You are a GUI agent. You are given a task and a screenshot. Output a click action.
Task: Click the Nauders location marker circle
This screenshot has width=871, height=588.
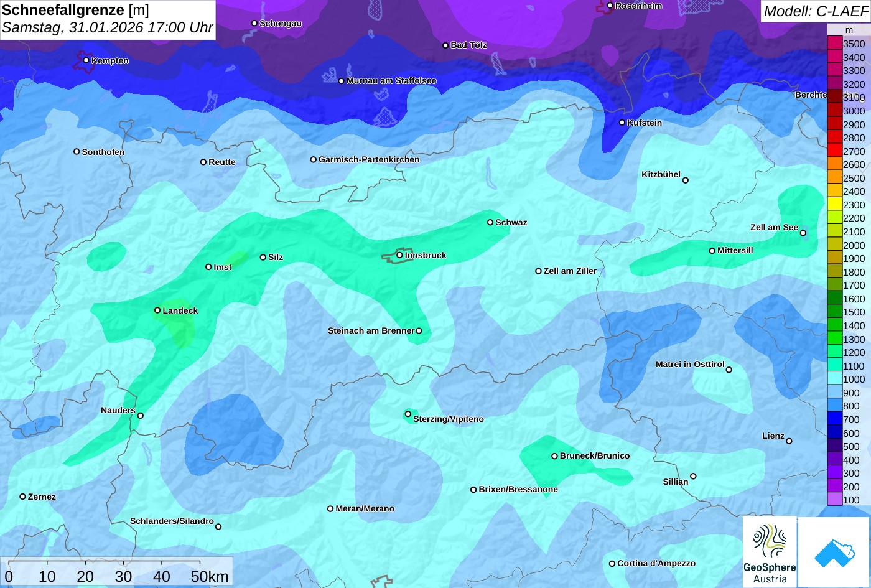pos(141,416)
